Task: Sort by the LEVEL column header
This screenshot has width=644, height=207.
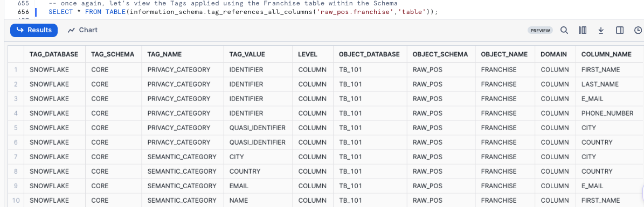Action: [308, 54]
